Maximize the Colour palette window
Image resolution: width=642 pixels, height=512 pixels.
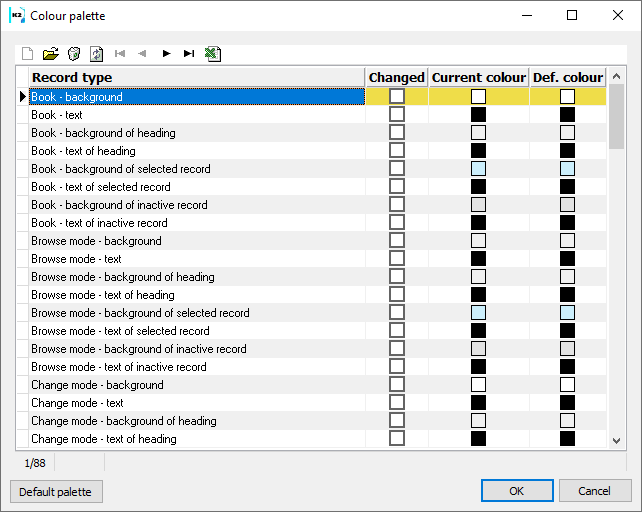click(x=572, y=16)
